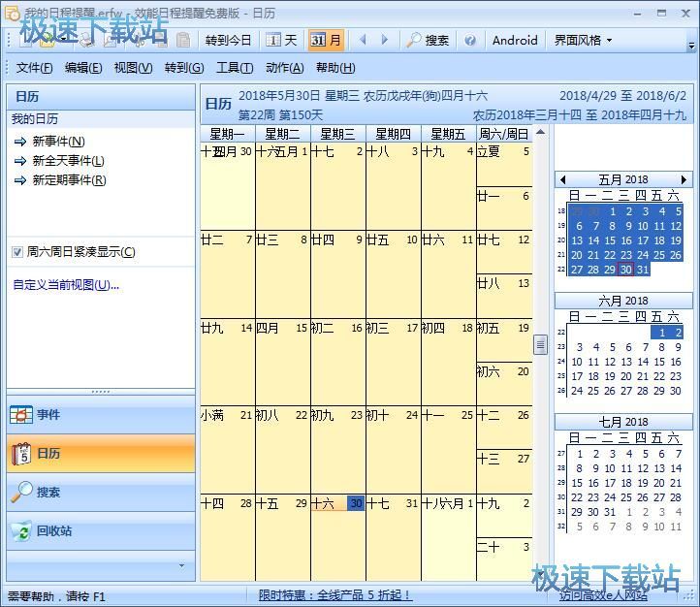Select July 19 in mini calendar
Image resolution: width=700 pixels, height=607 pixels.
(643, 483)
